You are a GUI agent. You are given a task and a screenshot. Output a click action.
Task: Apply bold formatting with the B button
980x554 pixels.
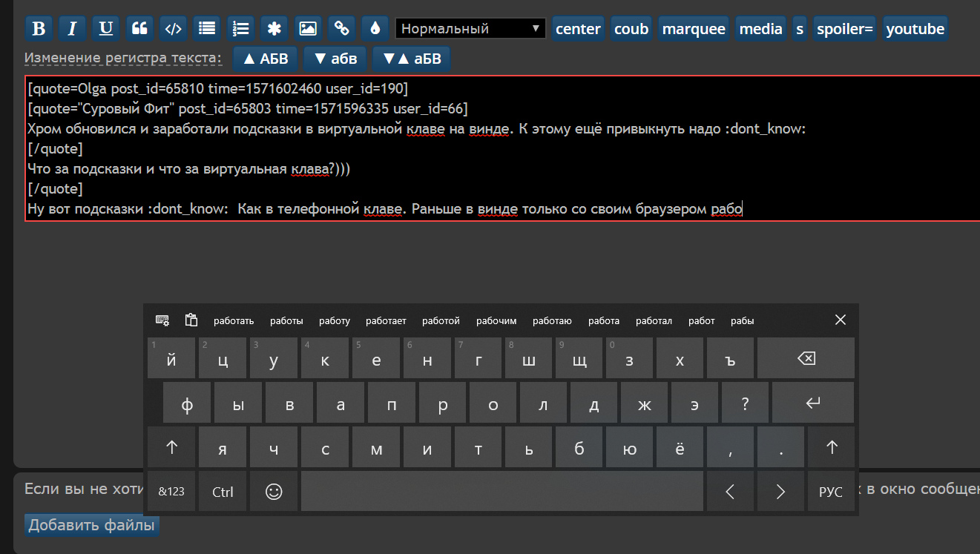click(39, 29)
